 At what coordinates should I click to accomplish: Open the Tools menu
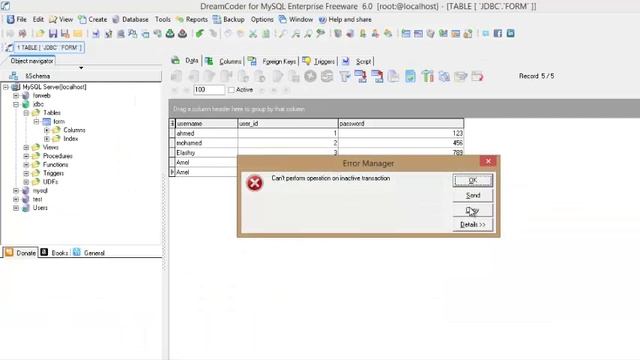pyautogui.click(x=162, y=20)
